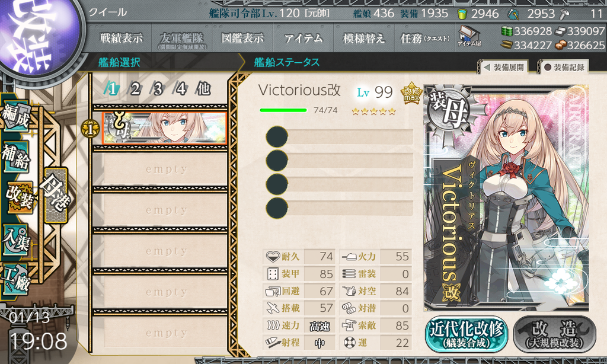Click the 近代化改修 modernization button
This screenshot has height=364, width=607.
[x=466, y=334]
